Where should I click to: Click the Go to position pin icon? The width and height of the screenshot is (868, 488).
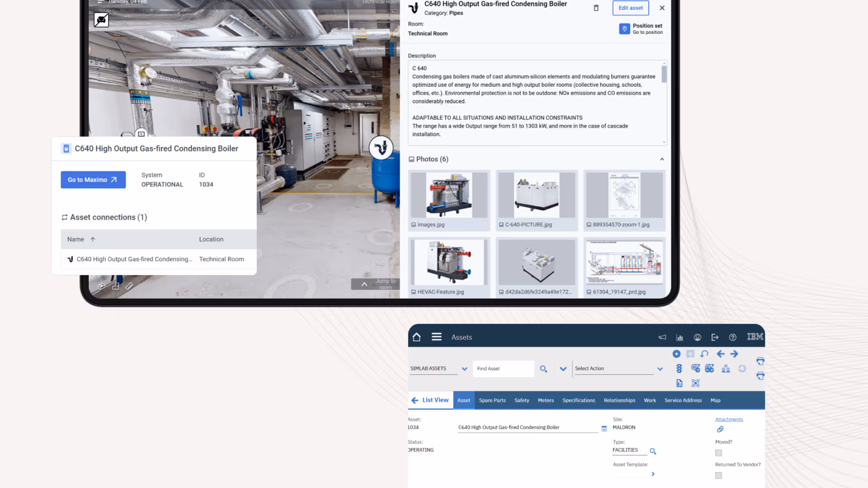point(624,29)
